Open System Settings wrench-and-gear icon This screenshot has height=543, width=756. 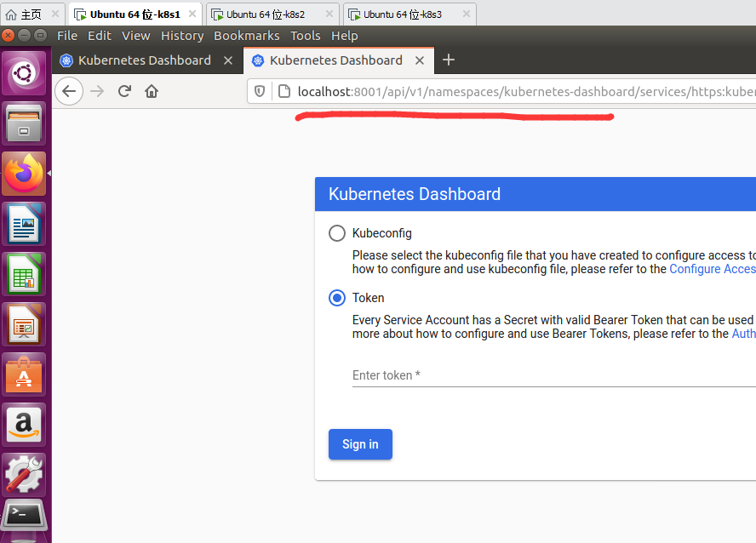[x=24, y=474]
